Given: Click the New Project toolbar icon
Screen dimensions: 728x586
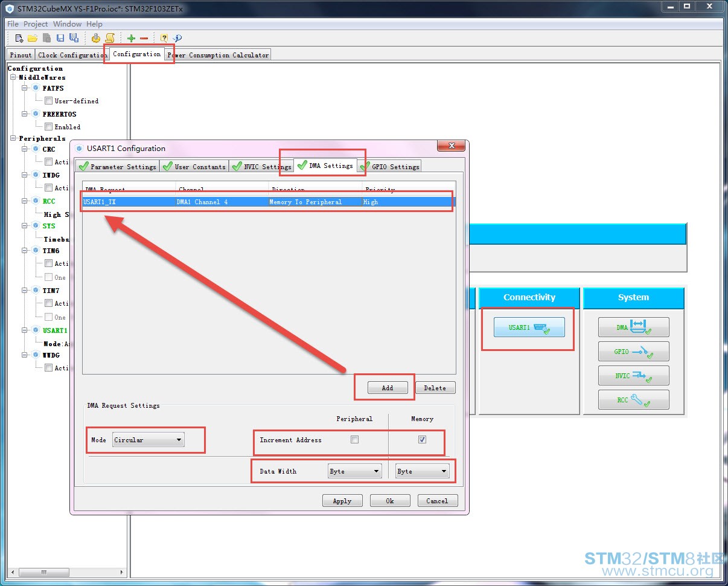Looking at the screenshot, I should (x=19, y=38).
